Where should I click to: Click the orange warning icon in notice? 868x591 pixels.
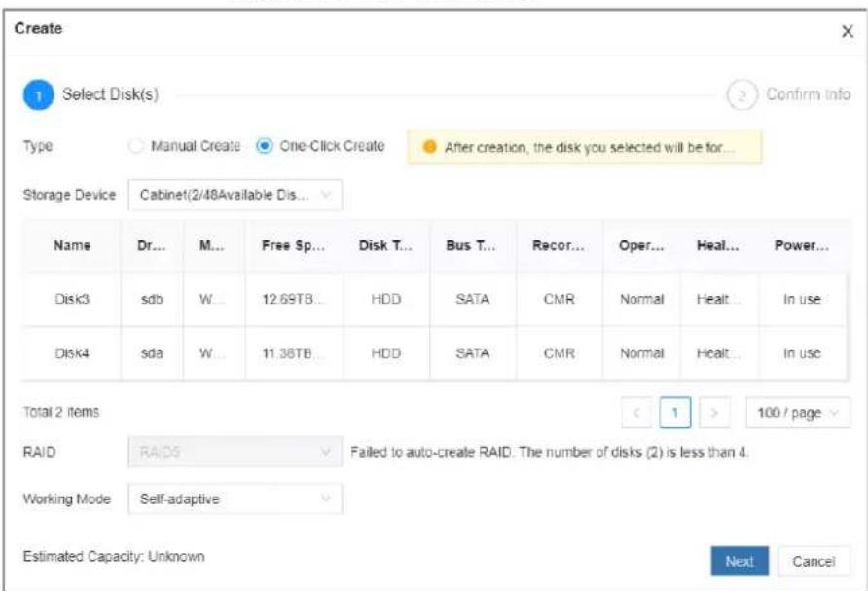429,147
